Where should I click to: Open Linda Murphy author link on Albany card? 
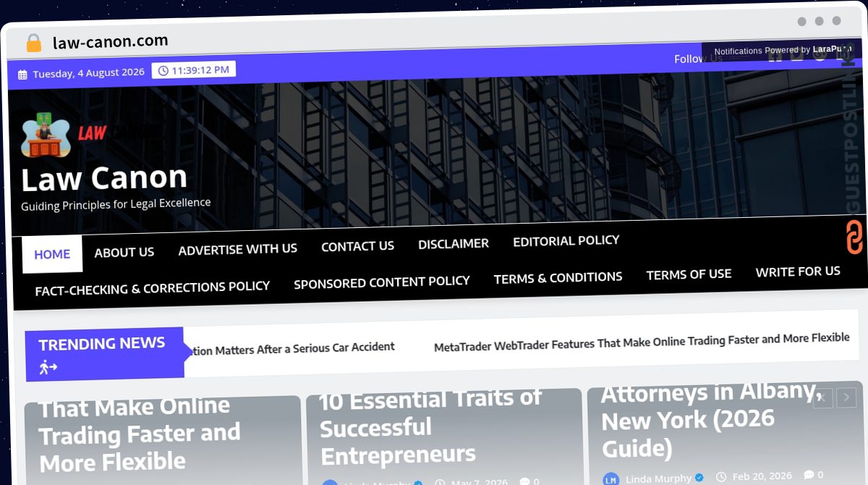point(658,478)
